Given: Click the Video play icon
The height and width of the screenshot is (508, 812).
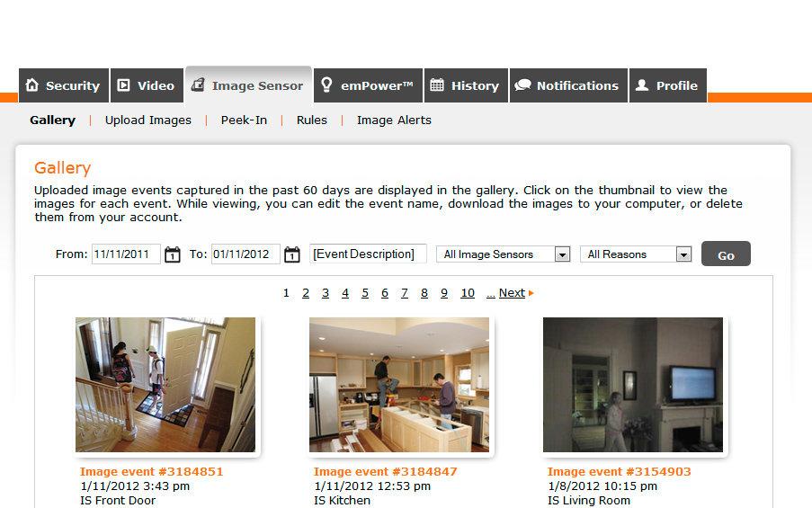Looking at the screenshot, I should [x=123, y=85].
